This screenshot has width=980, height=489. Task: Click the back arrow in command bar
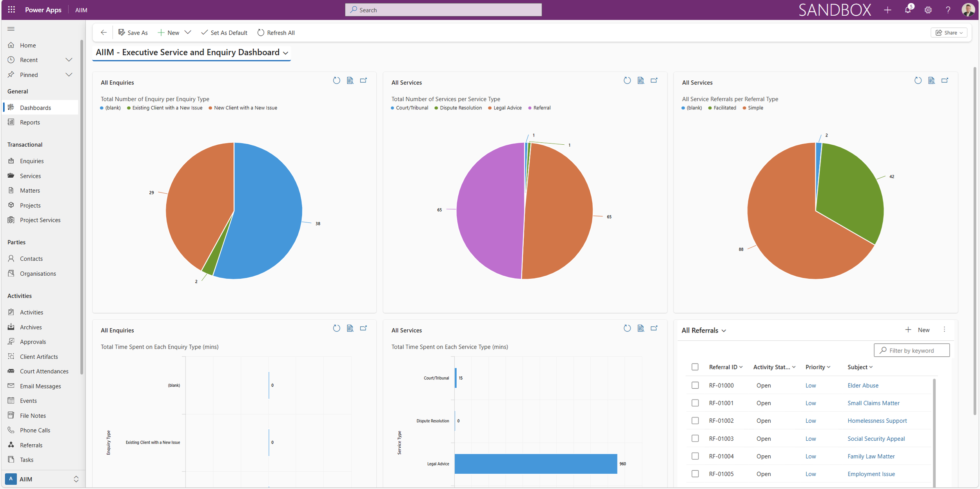point(103,33)
